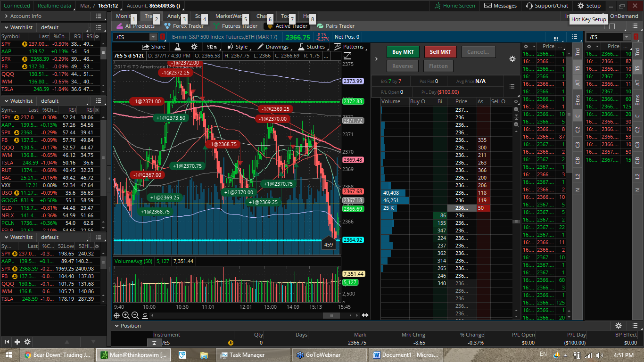
Task: Click the Flatten button
Action: 438,66
